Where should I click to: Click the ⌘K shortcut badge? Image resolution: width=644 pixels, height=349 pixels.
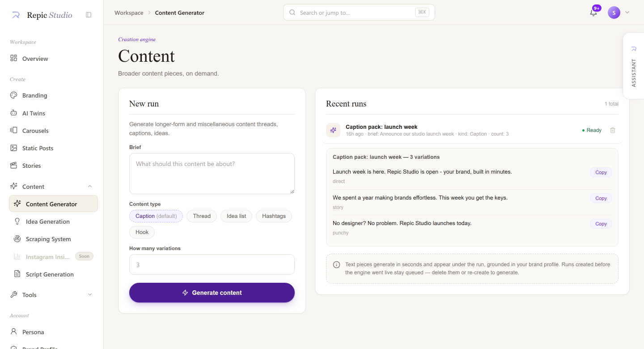click(422, 13)
